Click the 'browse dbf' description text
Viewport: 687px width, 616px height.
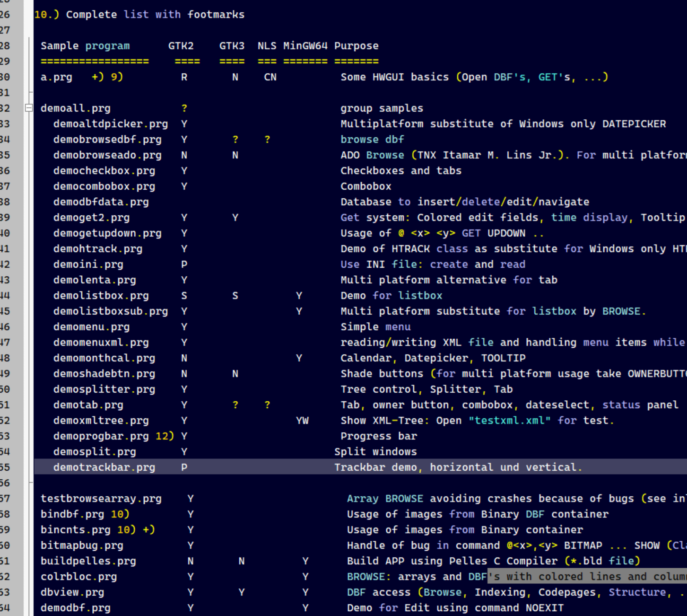[x=372, y=140]
